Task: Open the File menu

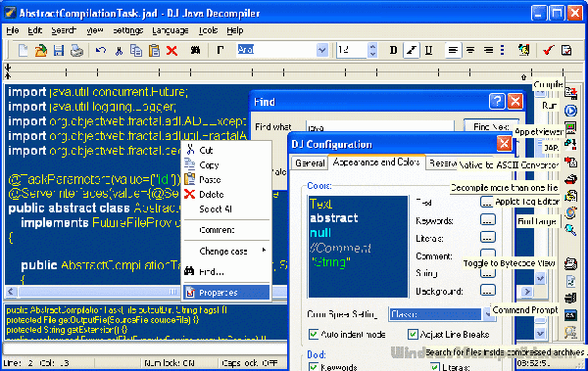Action: [x=13, y=30]
